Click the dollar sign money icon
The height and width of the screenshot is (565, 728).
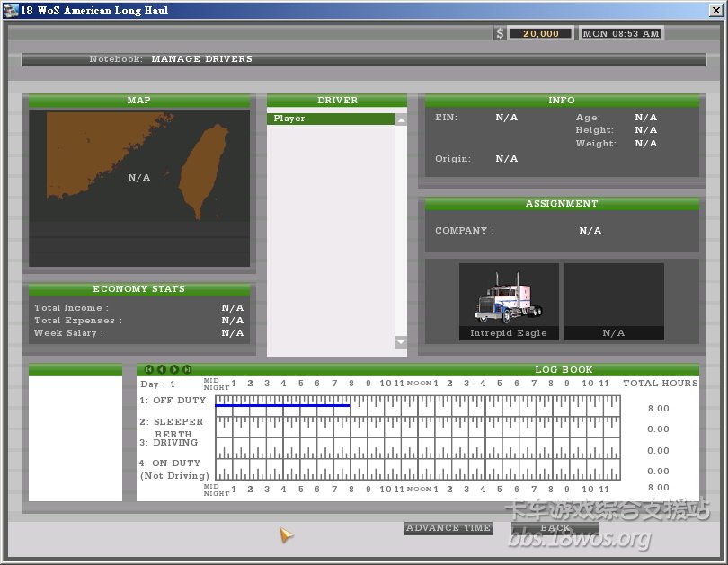(500, 33)
